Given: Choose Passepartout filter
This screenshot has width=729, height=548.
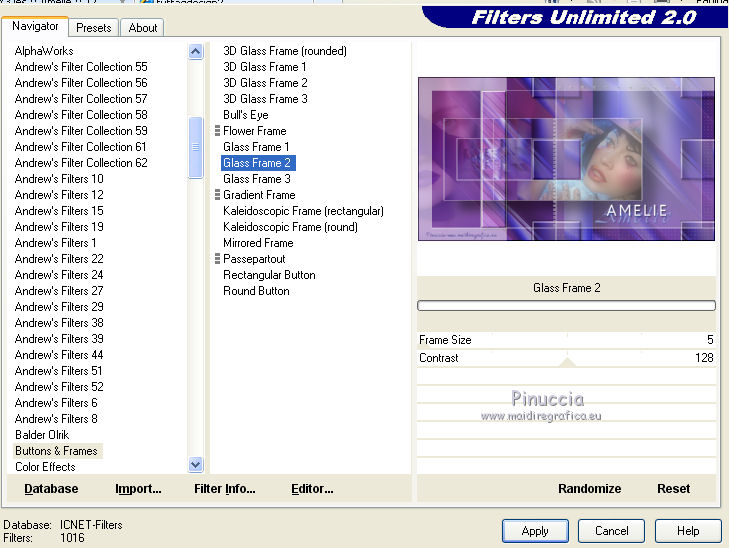Looking at the screenshot, I should click(254, 258).
